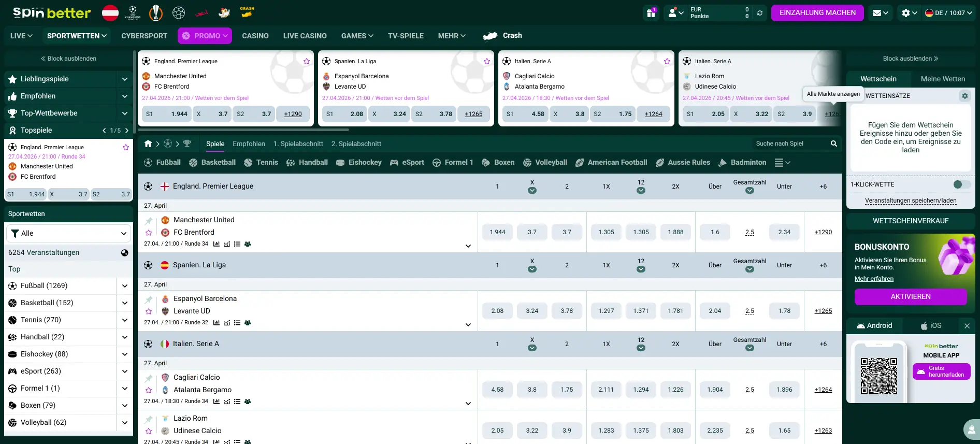Click the EINZAHLUNG MACHEN button
Image resolution: width=980 pixels, height=444 pixels.
(817, 13)
